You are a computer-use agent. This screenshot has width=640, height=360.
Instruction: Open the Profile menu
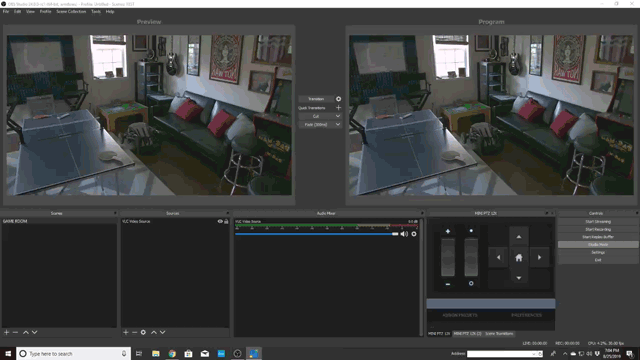tap(45, 11)
